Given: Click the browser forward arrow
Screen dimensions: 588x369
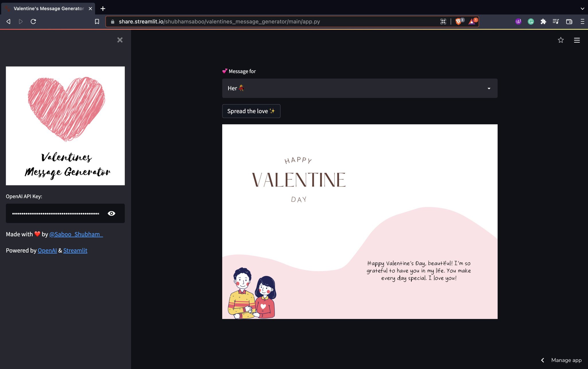Looking at the screenshot, I should pos(21,22).
